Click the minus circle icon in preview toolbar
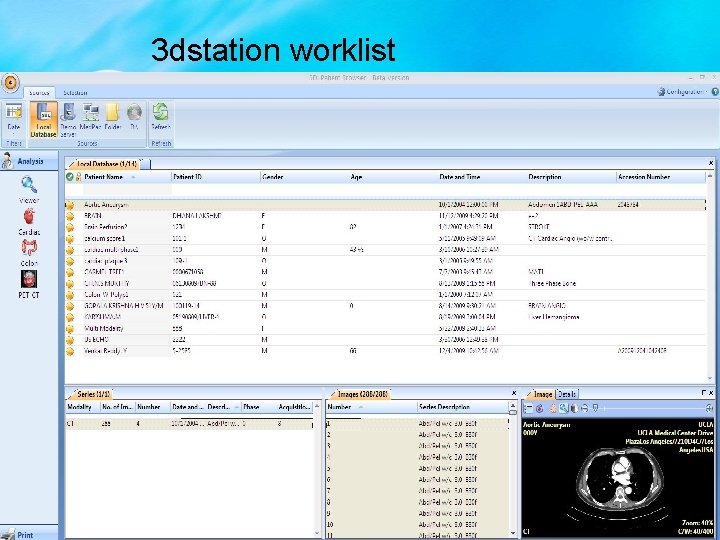 pyautogui.click(x=585, y=408)
